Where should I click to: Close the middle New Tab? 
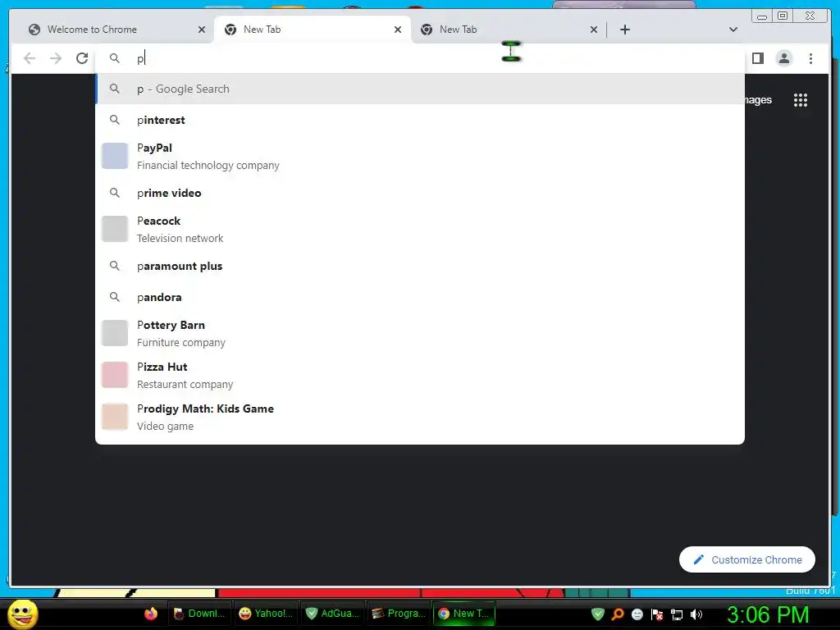point(398,30)
